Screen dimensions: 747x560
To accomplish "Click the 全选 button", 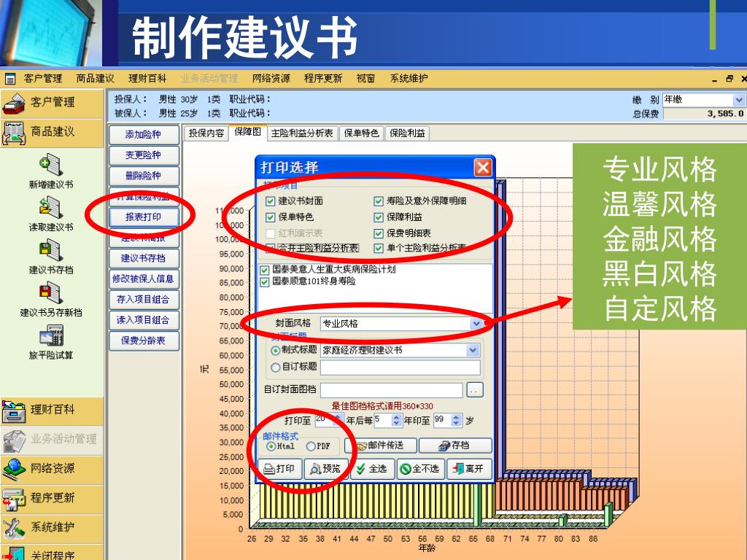I will (x=373, y=469).
